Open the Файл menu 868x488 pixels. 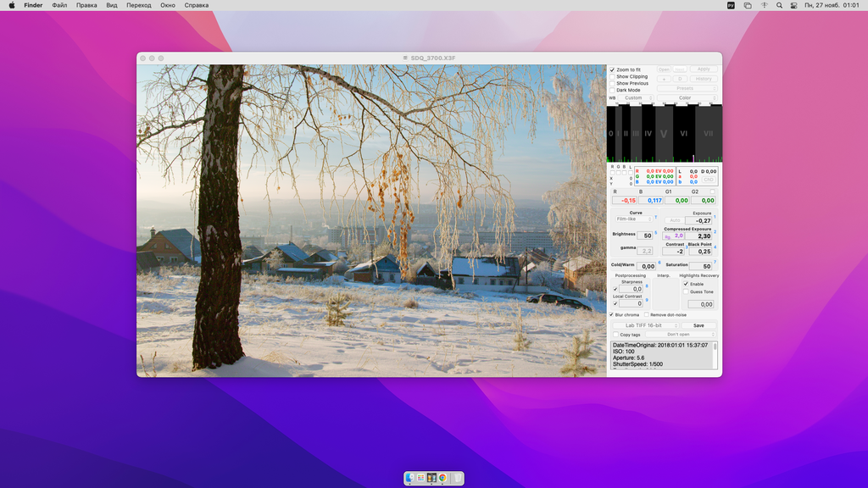click(x=59, y=5)
